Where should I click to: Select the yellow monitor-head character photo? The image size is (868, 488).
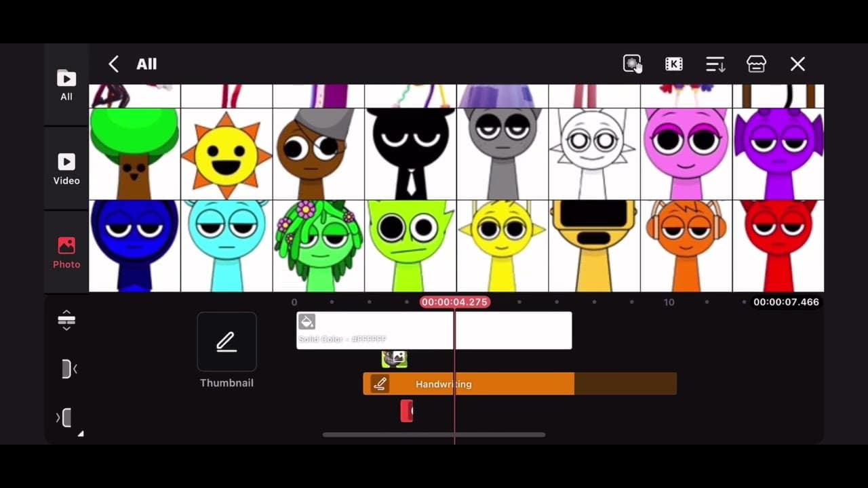click(x=594, y=246)
